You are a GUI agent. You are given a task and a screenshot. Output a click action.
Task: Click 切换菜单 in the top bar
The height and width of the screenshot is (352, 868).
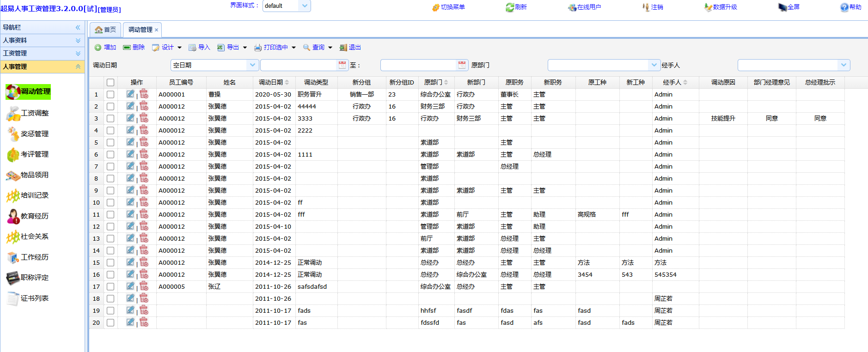coord(448,7)
